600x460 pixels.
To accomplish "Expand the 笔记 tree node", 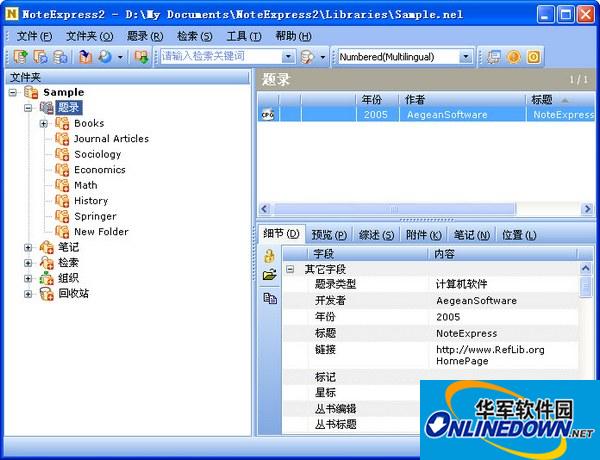I will click(28, 248).
